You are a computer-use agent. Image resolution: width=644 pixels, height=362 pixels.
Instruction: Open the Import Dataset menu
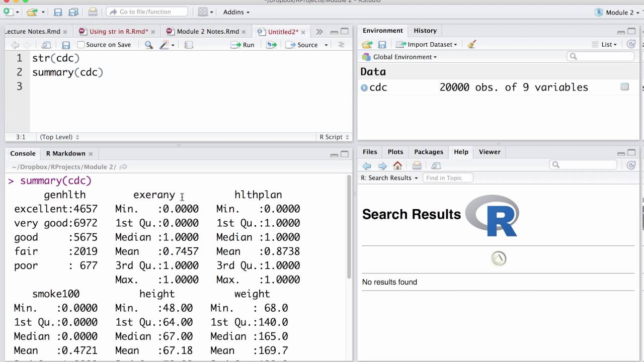(x=427, y=45)
